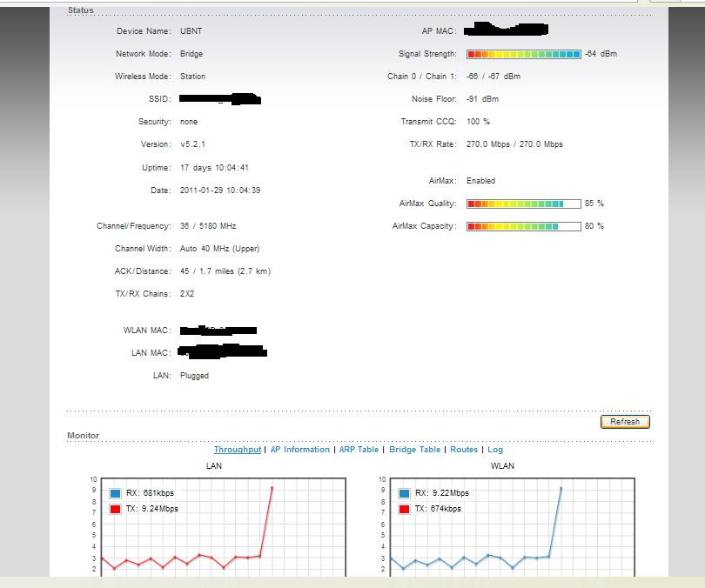Click the Uptime value 17 days 10:04:41
Viewport: 705px width, 588px height.
[214, 168]
